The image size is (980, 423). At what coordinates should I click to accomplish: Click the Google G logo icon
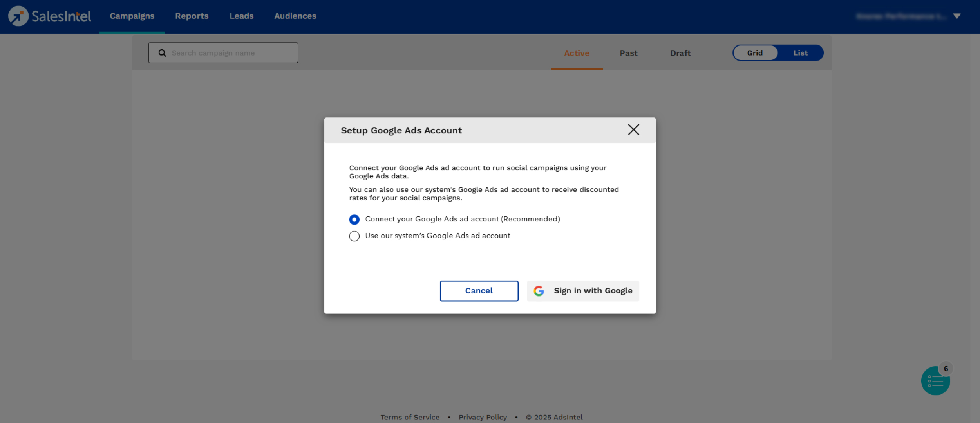(539, 291)
